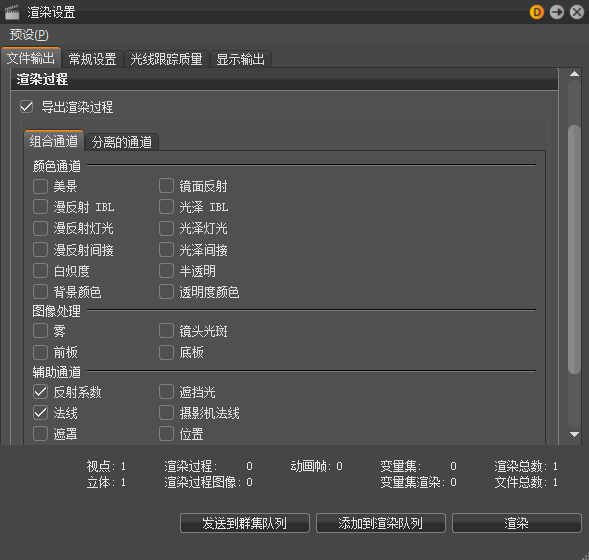This screenshot has width=589, height=560.
Task: Check the 镜头光斑 checkbox
Action: [166, 331]
